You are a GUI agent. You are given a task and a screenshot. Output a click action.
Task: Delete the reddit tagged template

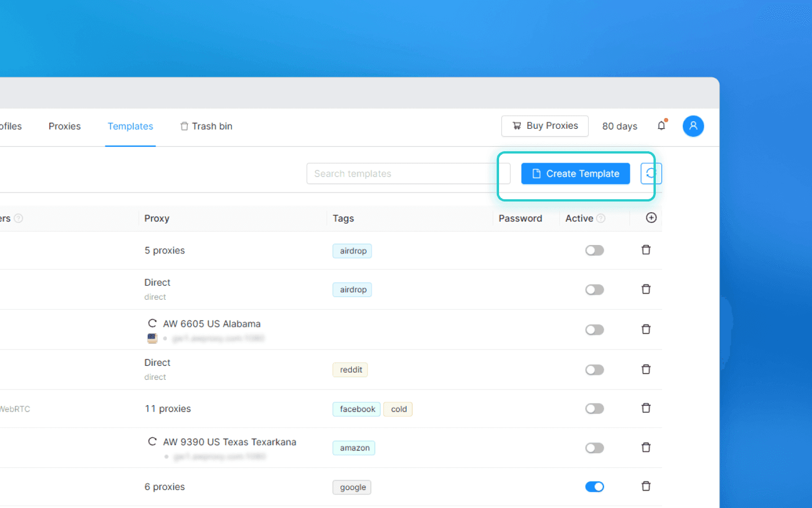[x=646, y=370]
